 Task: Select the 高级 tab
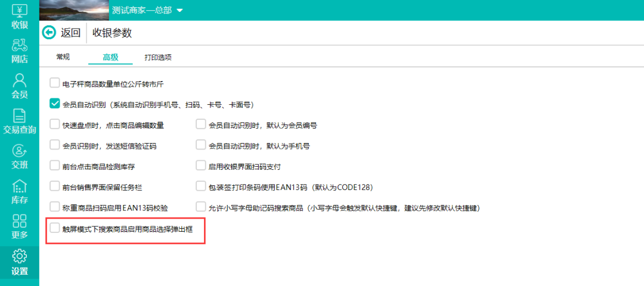click(x=110, y=57)
